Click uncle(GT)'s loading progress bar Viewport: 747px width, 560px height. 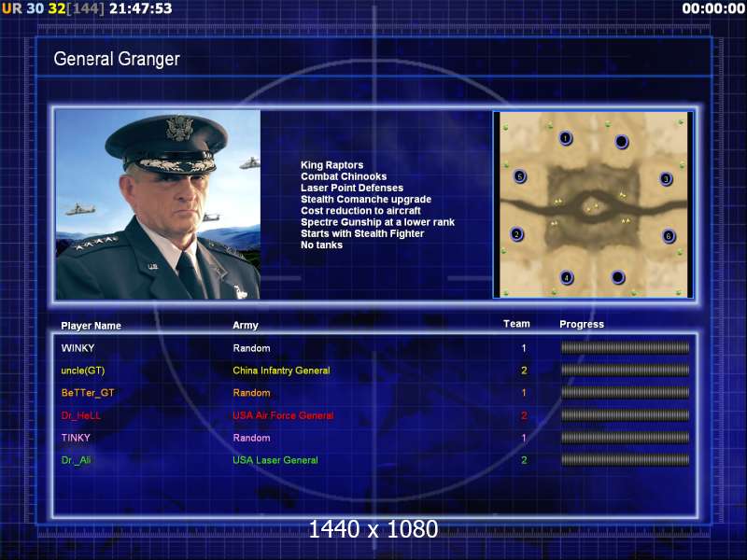(x=625, y=370)
